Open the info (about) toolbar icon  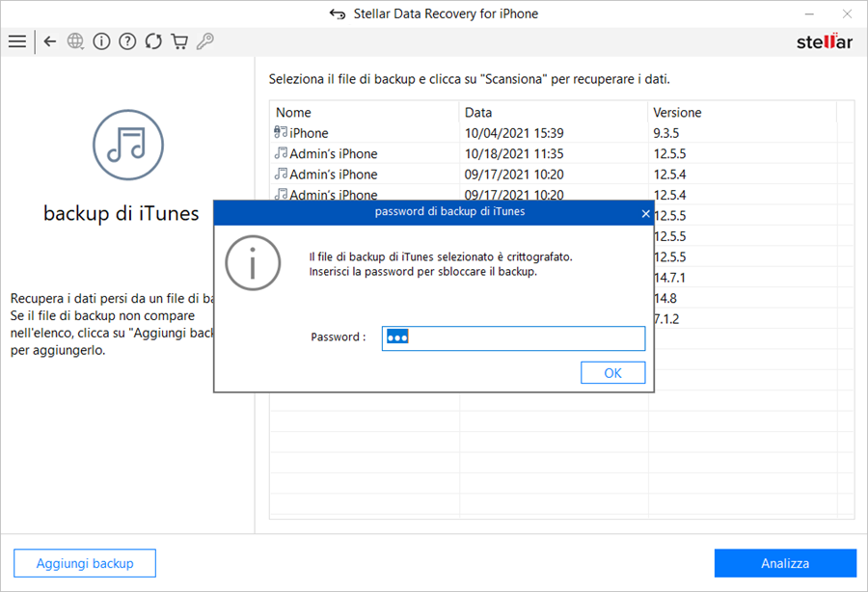101,41
